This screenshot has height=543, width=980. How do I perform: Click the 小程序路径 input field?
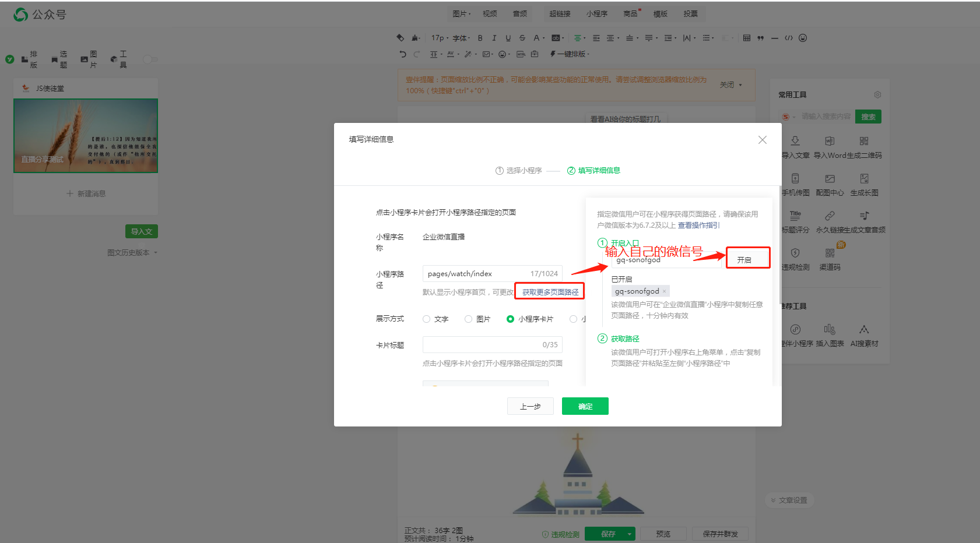coord(493,274)
